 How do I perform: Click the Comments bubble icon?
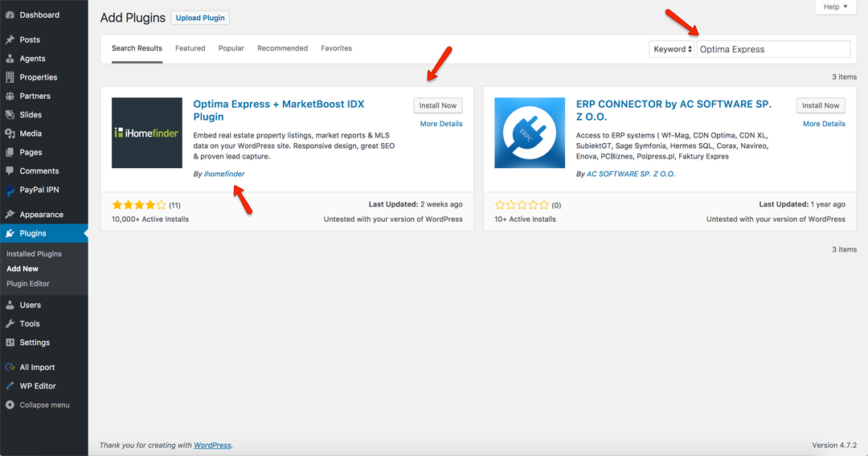click(10, 171)
